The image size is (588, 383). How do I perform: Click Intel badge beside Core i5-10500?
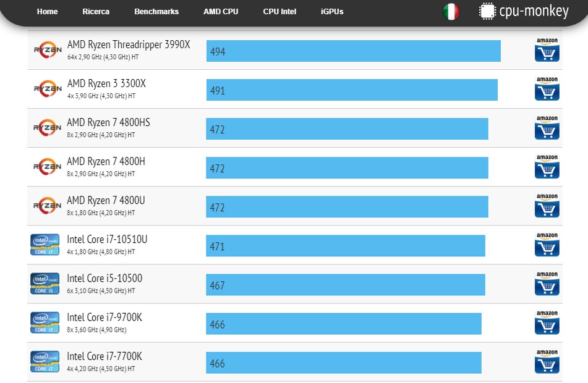click(45, 284)
